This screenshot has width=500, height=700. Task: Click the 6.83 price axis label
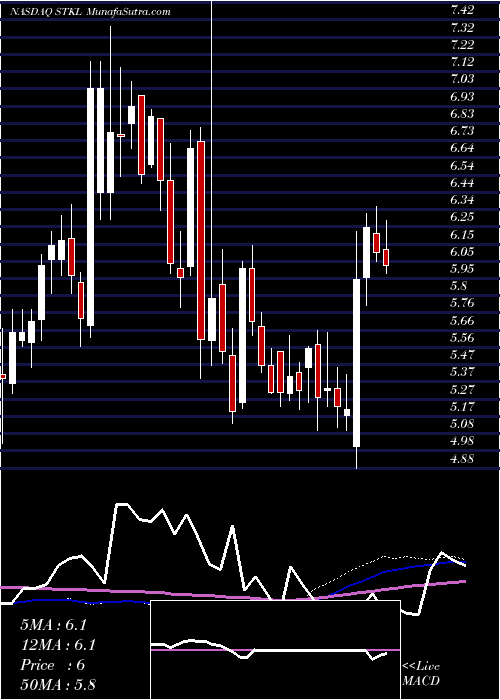pyautogui.click(x=462, y=114)
